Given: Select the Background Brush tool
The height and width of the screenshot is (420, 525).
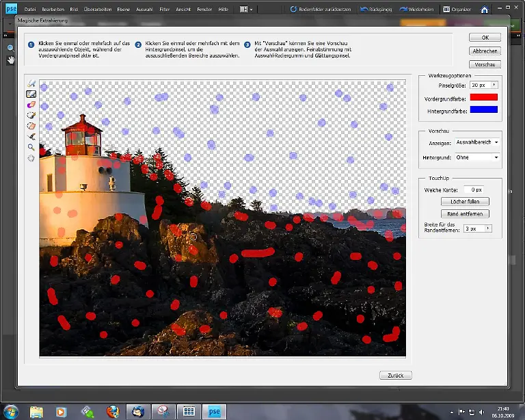Looking at the screenshot, I should 31,94.
